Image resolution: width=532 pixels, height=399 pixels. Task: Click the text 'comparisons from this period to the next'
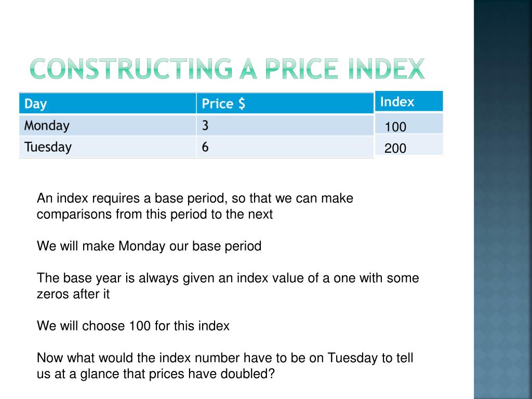click(155, 215)
